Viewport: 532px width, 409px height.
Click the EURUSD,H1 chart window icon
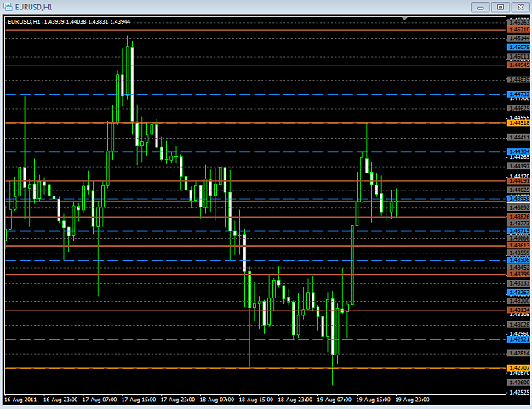point(8,7)
